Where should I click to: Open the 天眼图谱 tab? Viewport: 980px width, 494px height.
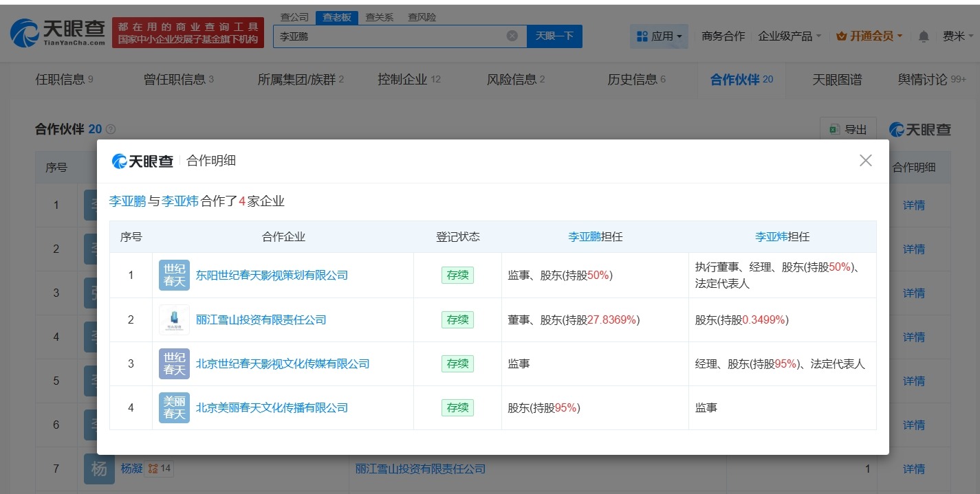(x=836, y=80)
